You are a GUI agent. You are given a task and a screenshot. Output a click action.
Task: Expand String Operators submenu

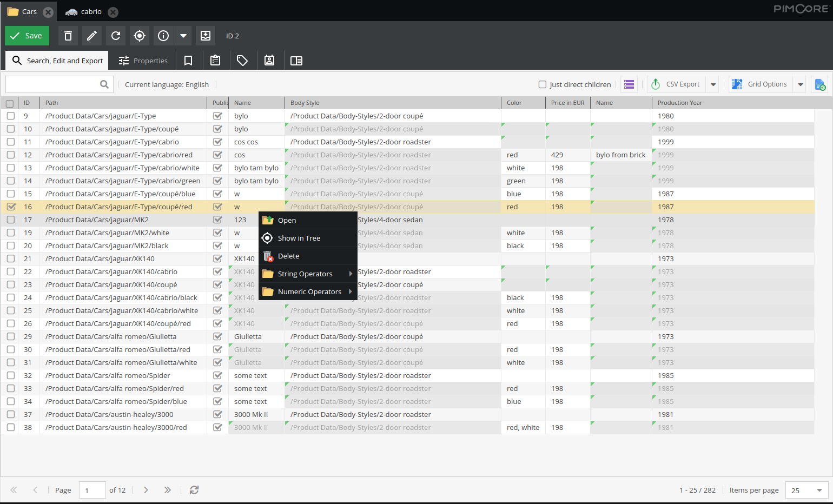(308, 274)
